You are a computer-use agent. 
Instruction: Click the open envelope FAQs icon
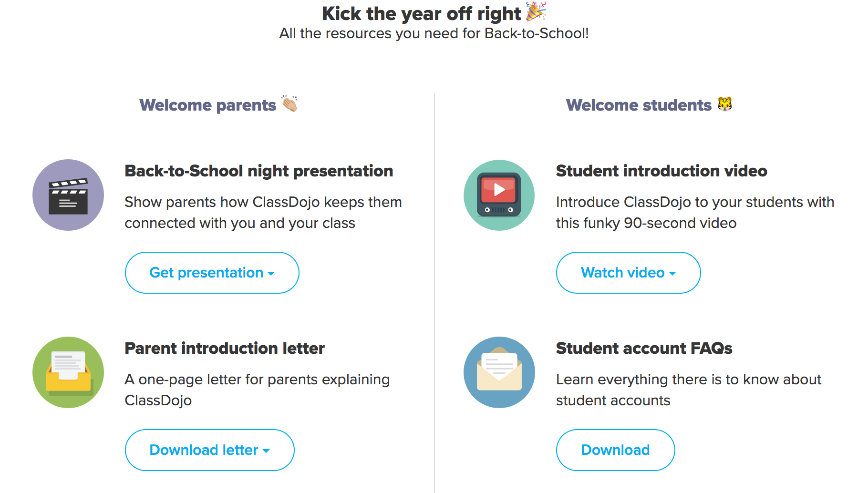tap(499, 372)
